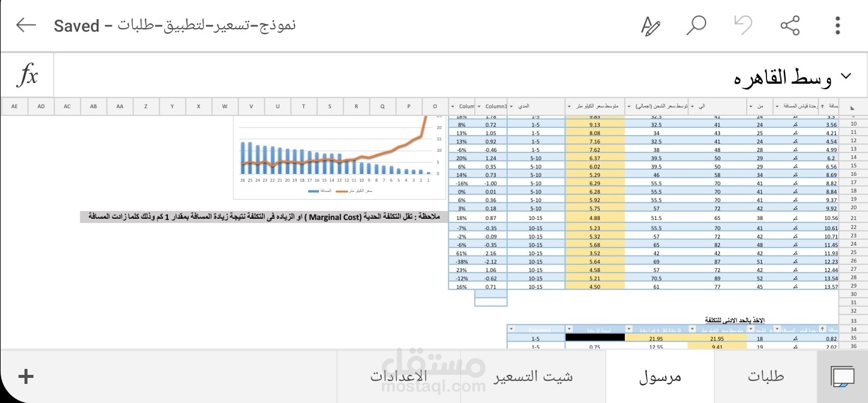Select the مرسول sheet tab
The image size is (868, 403).
[660, 377]
